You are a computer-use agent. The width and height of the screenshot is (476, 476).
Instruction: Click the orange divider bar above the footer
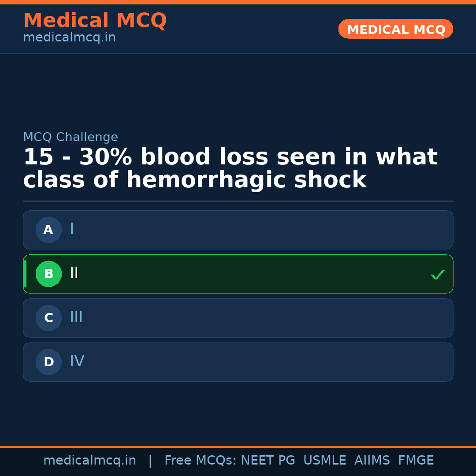(238, 446)
